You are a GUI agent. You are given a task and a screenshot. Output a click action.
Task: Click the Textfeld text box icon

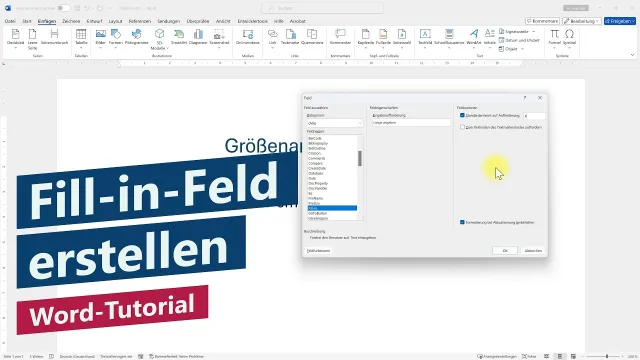click(x=425, y=34)
